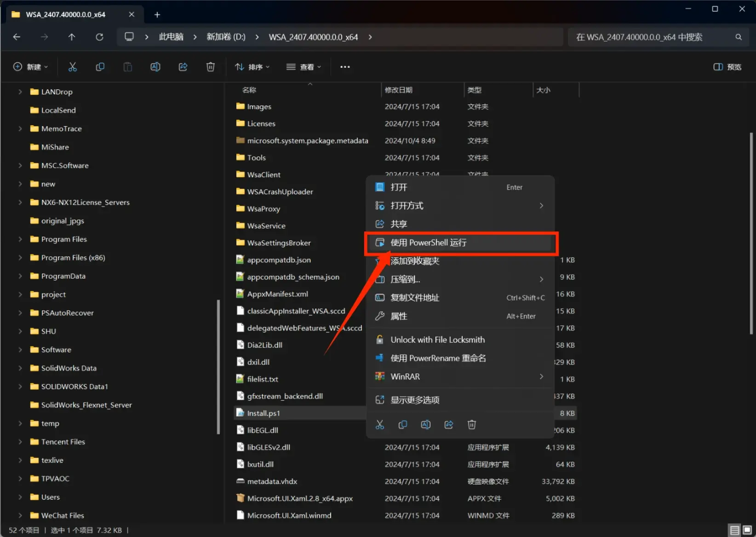Open Properties from context menu

(460, 316)
